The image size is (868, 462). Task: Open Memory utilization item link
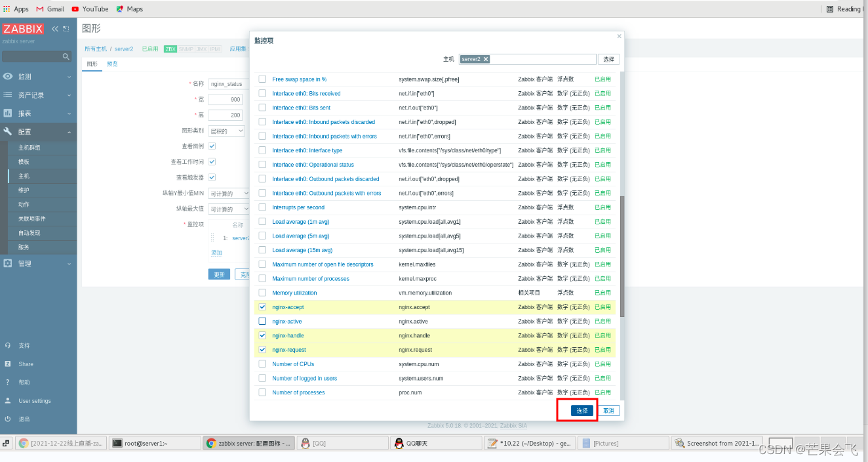(x=294, y=293)
